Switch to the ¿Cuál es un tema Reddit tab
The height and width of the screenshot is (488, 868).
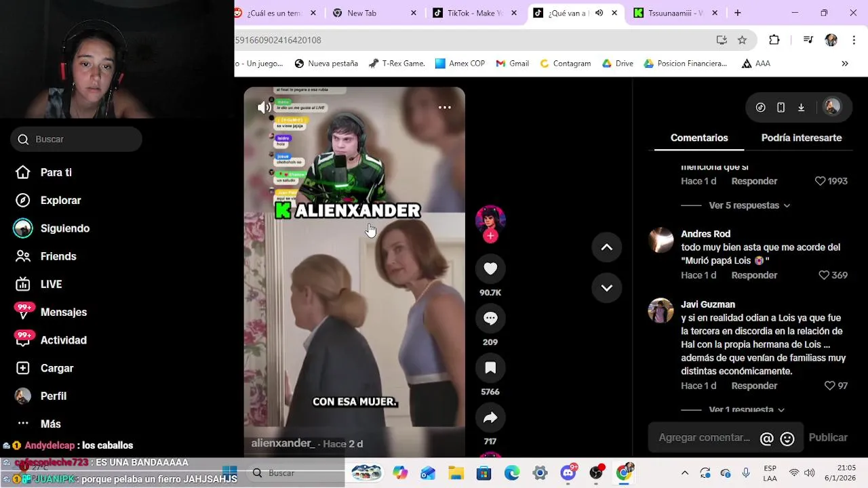pyautogui.click(x=274, y=13)
